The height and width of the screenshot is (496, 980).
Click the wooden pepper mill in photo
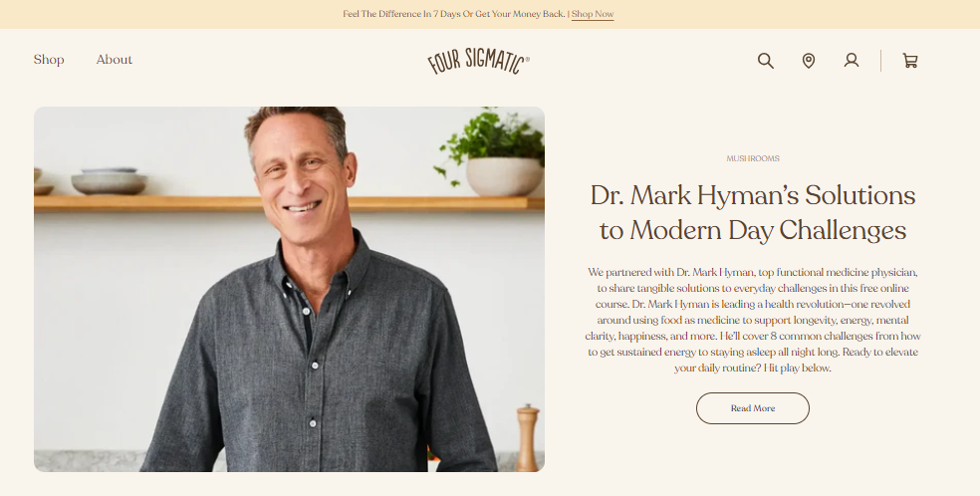(528, 437)
